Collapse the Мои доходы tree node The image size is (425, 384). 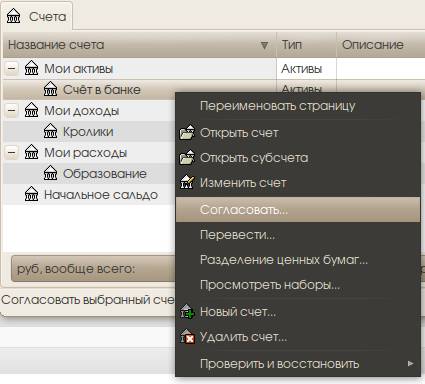click(12, 110)
